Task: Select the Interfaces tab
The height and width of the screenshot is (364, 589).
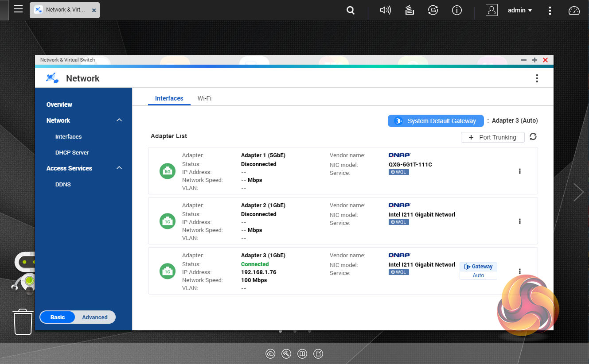Action: click(169, 98)
